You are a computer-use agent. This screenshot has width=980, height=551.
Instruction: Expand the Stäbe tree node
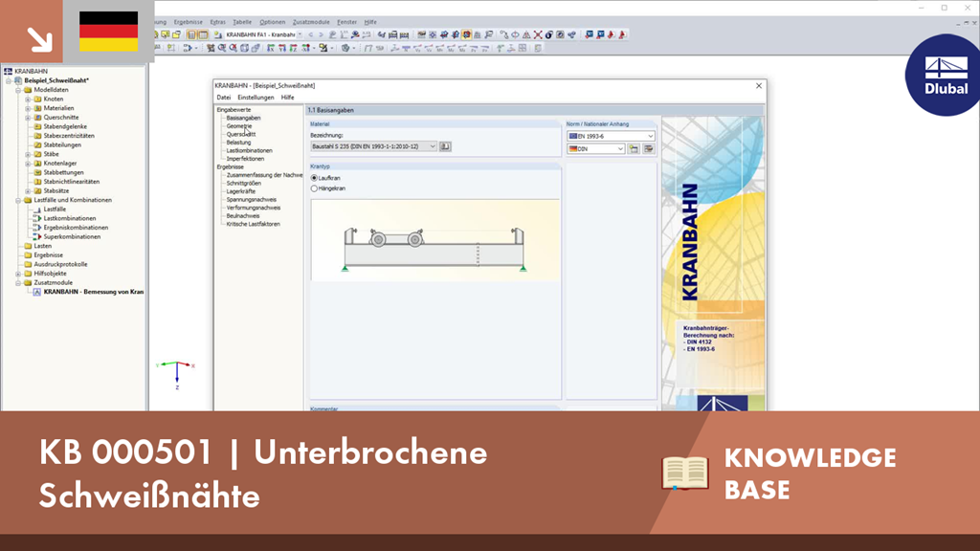tap(28, 154)
